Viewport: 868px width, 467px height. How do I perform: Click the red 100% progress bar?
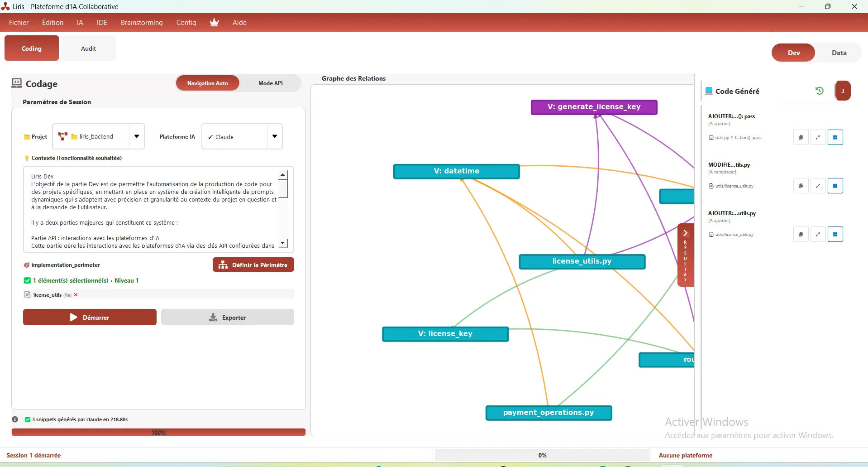pos(158,433)
